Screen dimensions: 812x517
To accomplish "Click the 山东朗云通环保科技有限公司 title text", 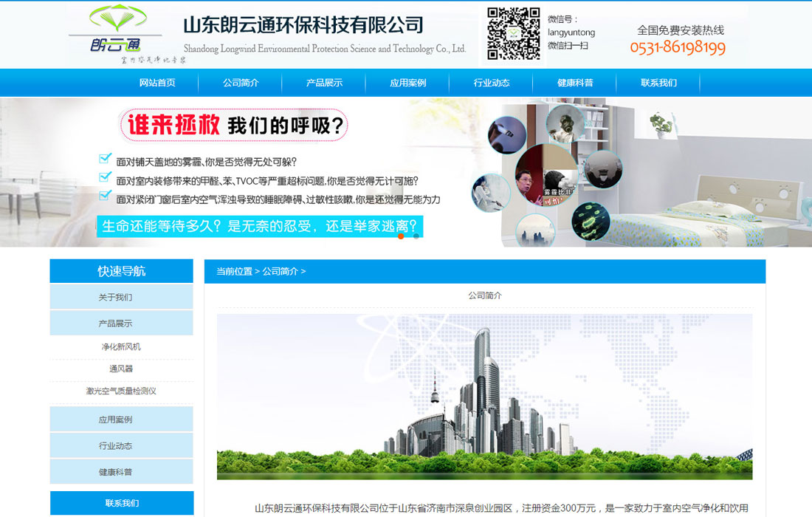I will [x=303, y=24].
